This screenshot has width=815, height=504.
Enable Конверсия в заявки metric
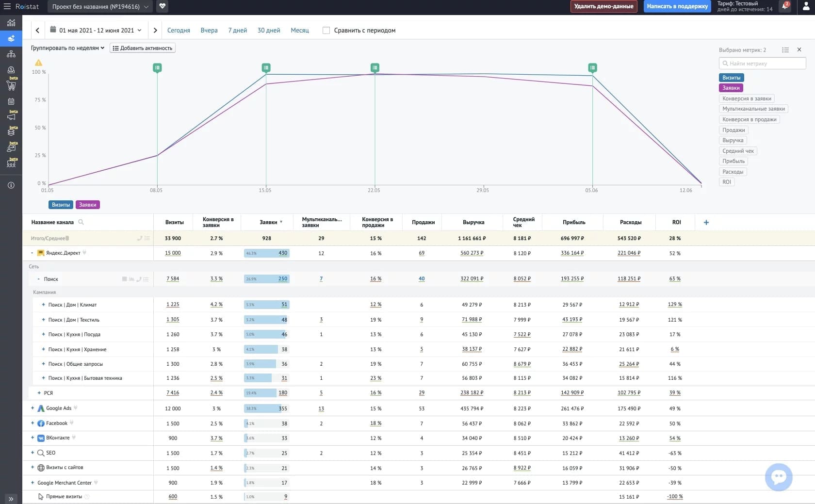[747, 98]
